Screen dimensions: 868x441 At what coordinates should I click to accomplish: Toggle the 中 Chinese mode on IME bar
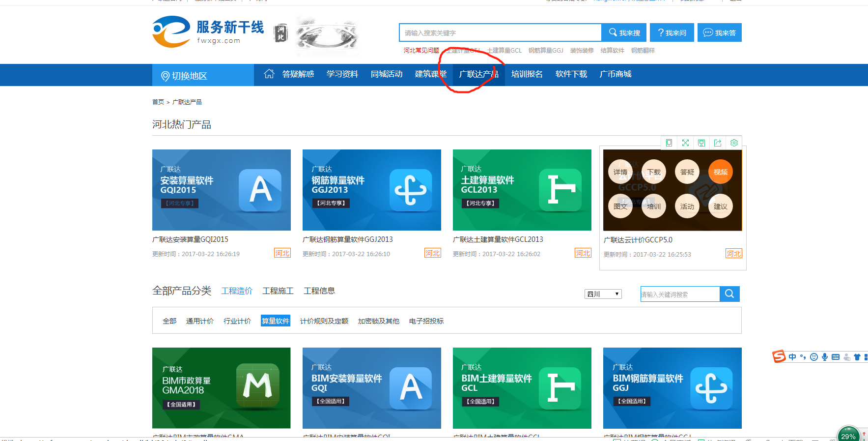pyautogui.click(x=792, y=357)
